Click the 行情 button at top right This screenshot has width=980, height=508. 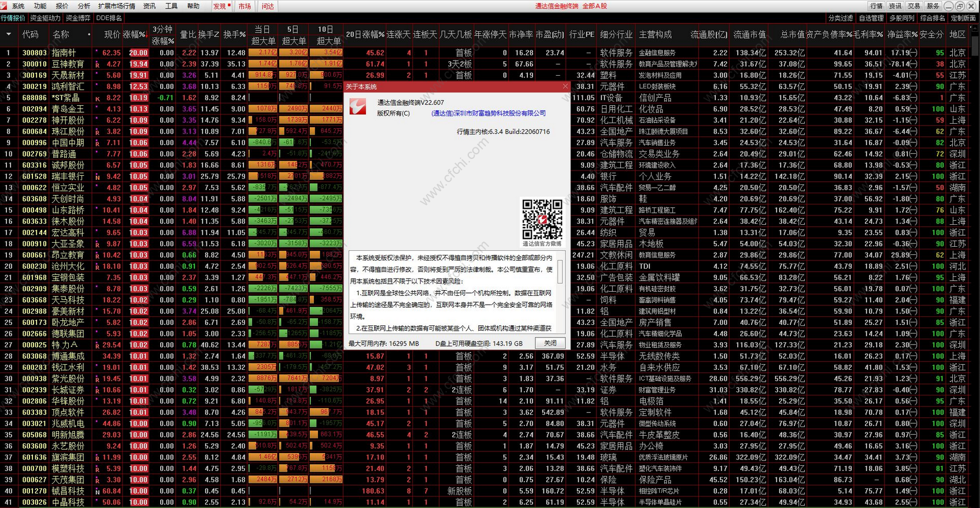pyautogui.click(x=877, y=6)
